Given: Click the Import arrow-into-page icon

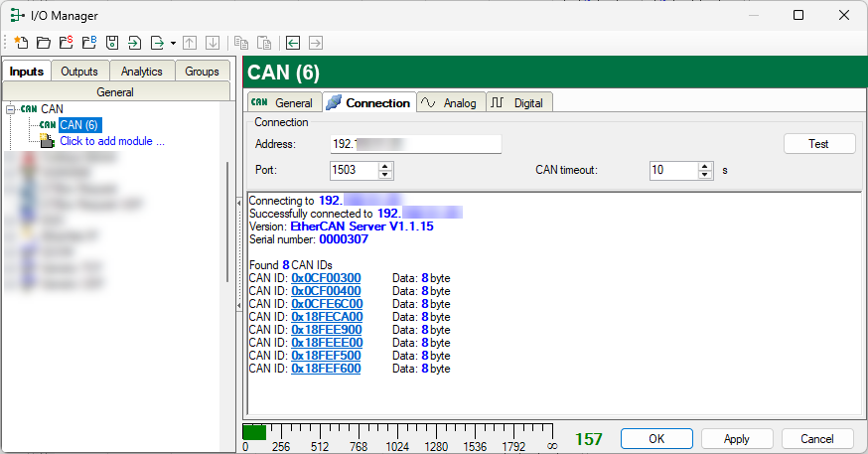Looking at the screenshot, I should tap(134, 43).
